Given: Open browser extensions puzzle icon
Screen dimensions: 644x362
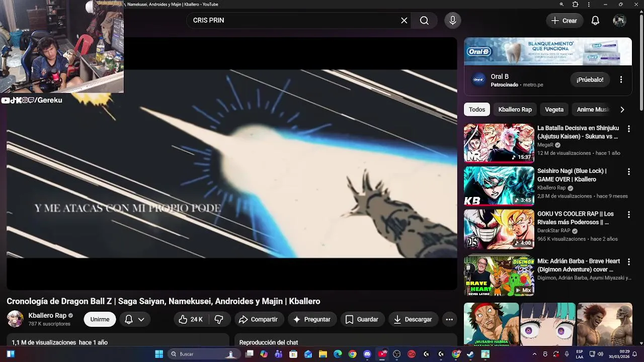Looking at the screenshot, I should pos(576,5).
